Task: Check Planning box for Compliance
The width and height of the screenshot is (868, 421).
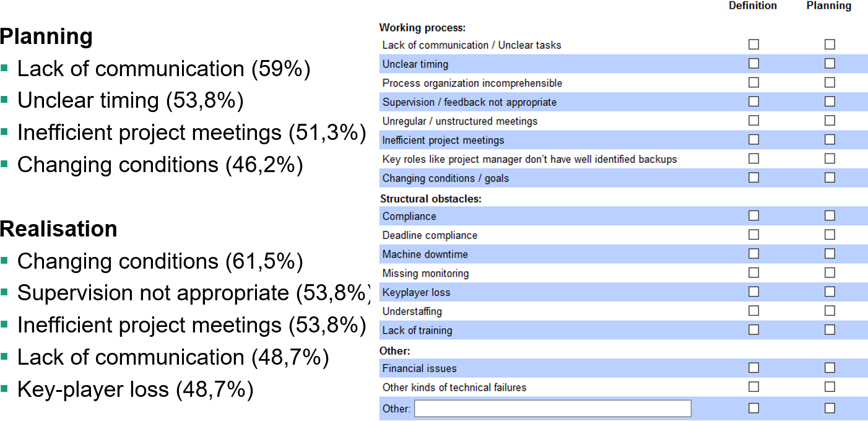Action: tap(830, 215)
